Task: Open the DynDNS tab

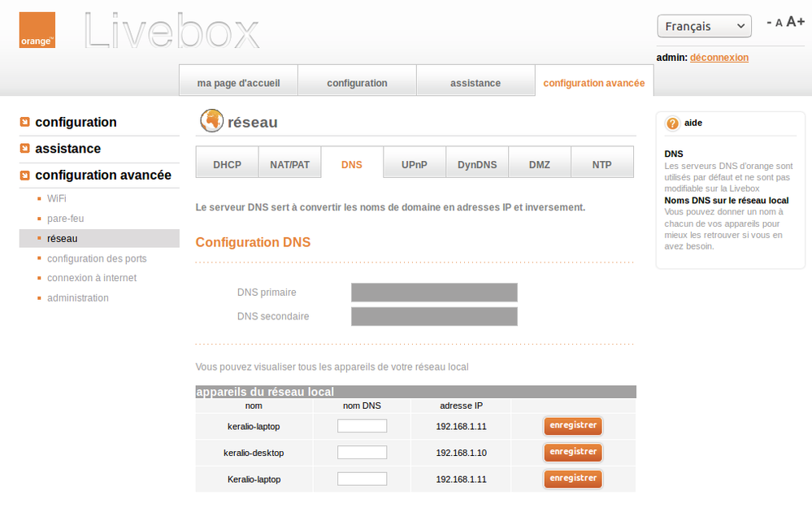Action: pos(477,162)
